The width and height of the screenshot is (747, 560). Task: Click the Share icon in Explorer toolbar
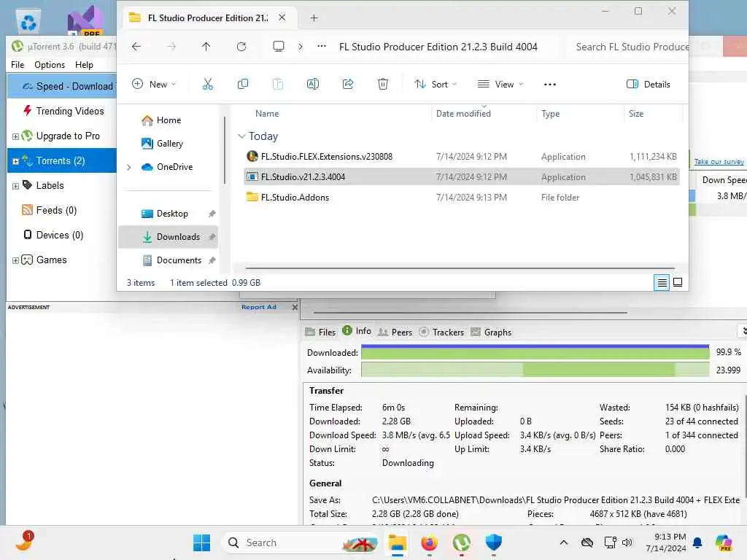[348, 85]
